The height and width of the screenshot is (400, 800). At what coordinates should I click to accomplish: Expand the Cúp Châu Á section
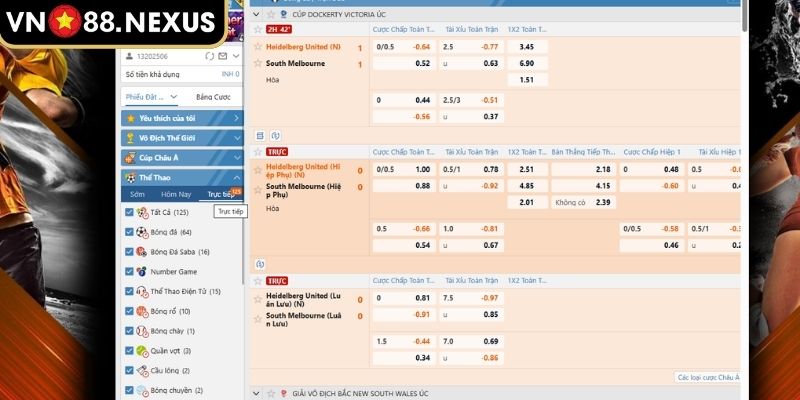pyautogui.click(x=236, y=158)
